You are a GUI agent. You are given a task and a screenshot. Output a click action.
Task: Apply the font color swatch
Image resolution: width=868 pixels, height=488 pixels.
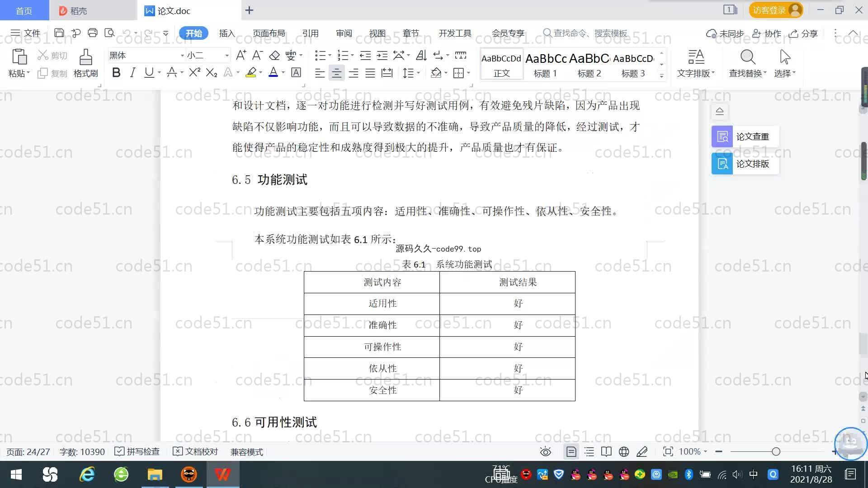[x=273, y=72]
